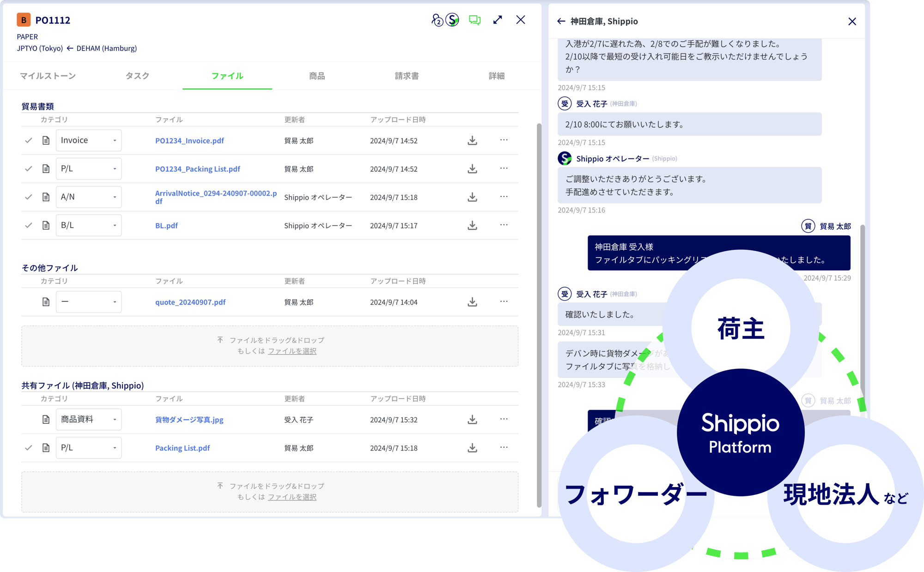924x572 pixels.
Task: Open the P/L dropdown for shared Packing List.pdf
Action: point(89,448)
